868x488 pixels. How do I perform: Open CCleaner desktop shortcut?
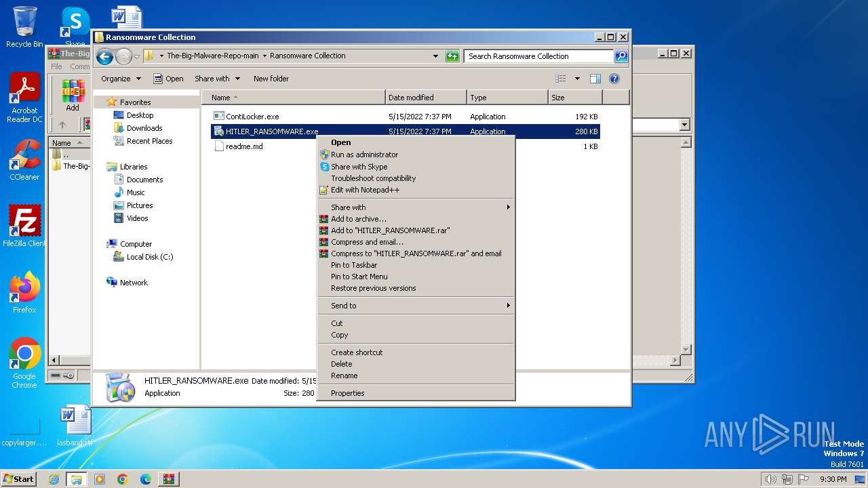(24, 160)
